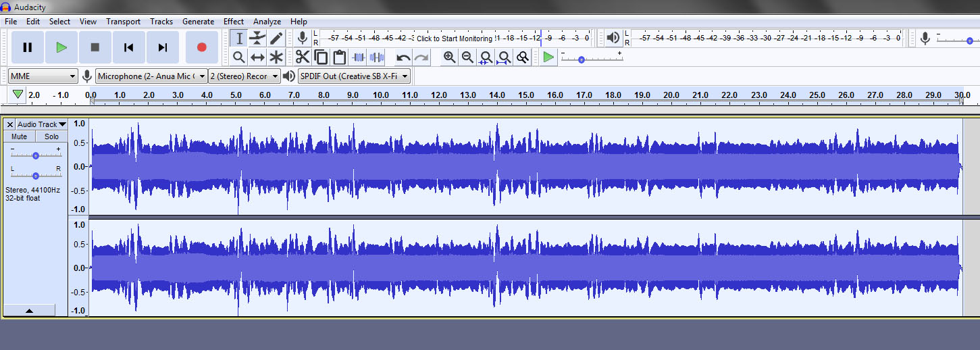
Task: Click Fit Project zoom icon
Action: point(504,57)
